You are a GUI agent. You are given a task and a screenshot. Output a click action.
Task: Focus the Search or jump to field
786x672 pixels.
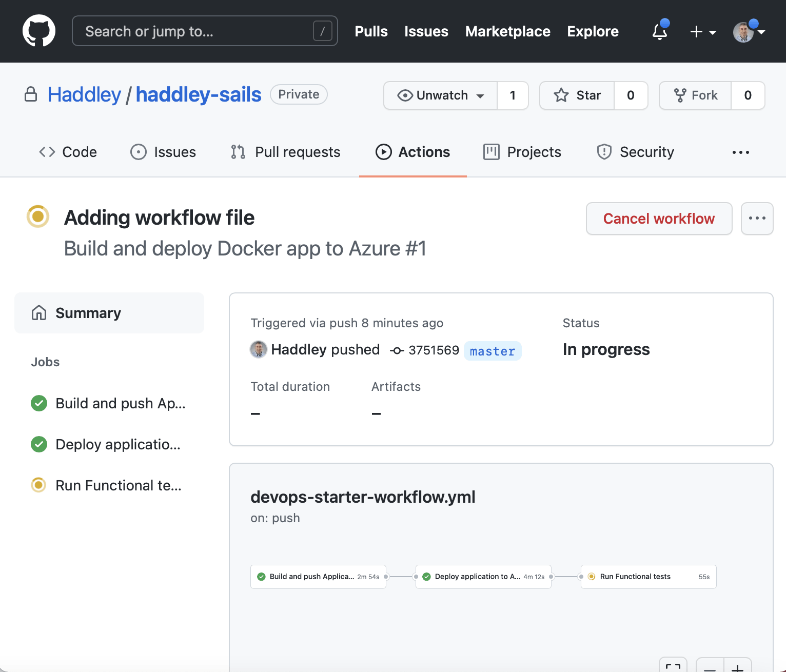pyautogui.click(x=205, y=31)
